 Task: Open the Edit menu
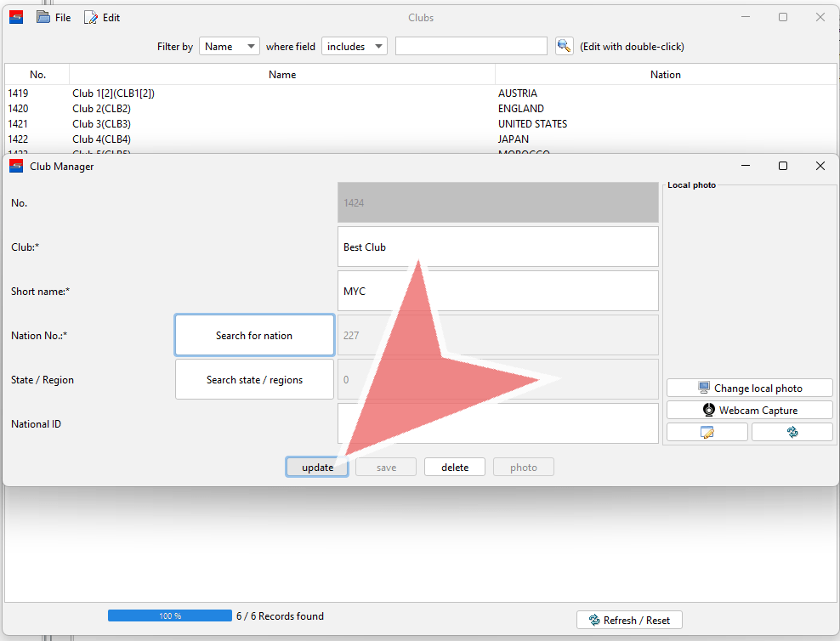[x=102, y=18]
